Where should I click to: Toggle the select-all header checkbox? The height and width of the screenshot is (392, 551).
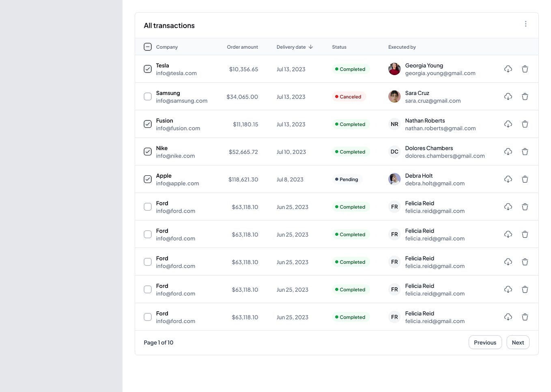(x=147, y=47)
